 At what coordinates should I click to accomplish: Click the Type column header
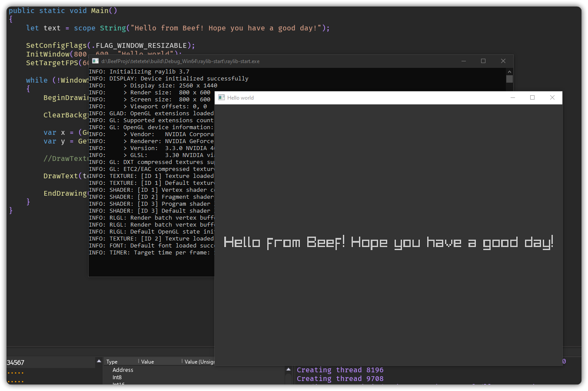[x=112, y=362]
